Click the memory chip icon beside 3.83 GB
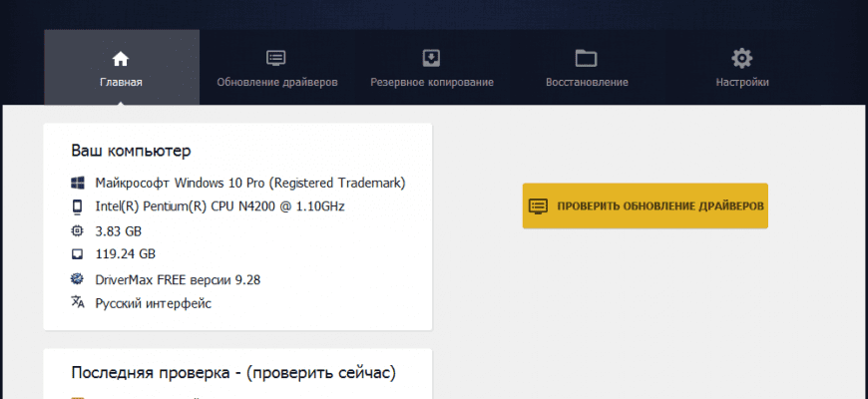 pyautogui.click(x=78, y=230)
